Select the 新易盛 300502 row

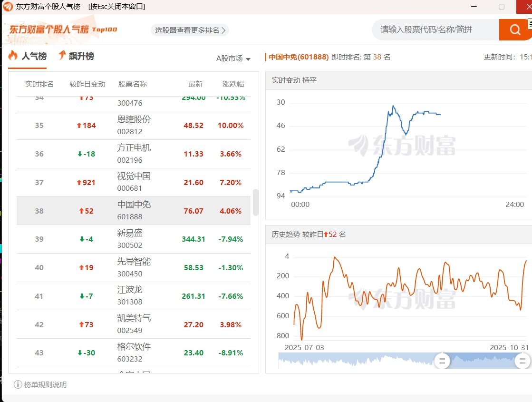pyautogui.click(x=133, y=239)
